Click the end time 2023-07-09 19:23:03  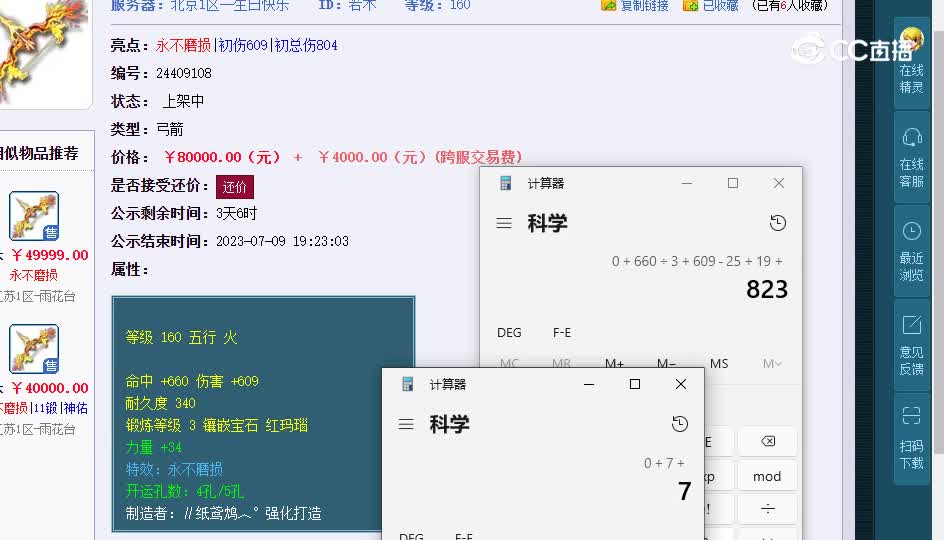(x=282, y=241)
